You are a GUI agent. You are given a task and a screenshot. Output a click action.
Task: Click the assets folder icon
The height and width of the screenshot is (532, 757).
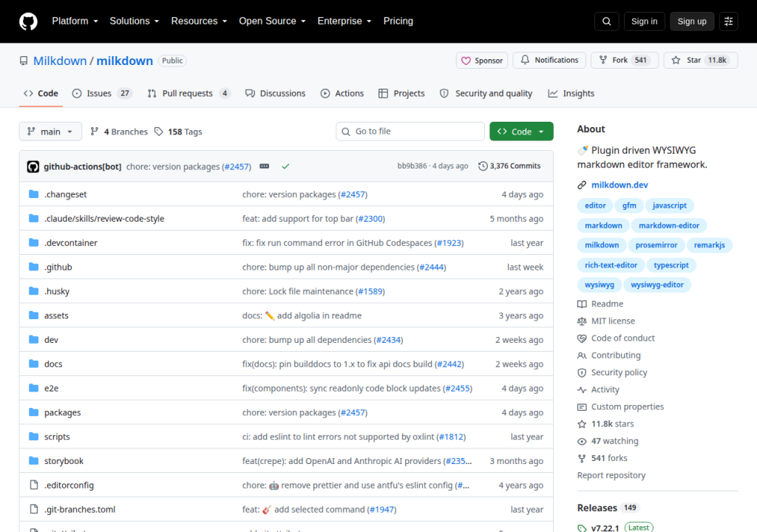[x=33, y=316]
